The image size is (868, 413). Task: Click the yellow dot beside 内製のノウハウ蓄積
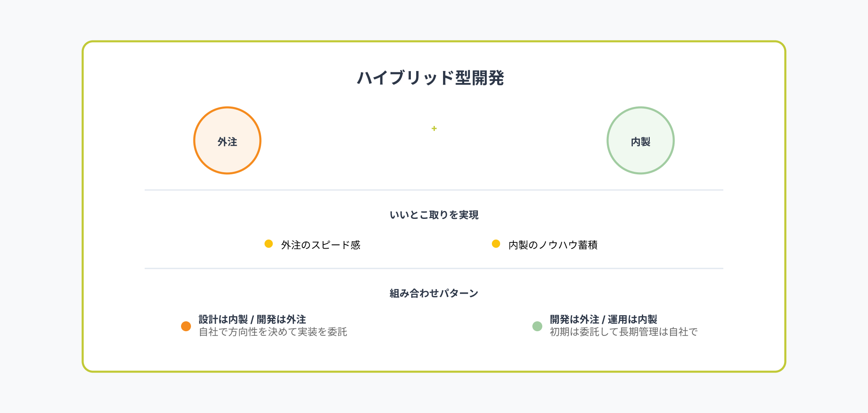pos(496,244)
